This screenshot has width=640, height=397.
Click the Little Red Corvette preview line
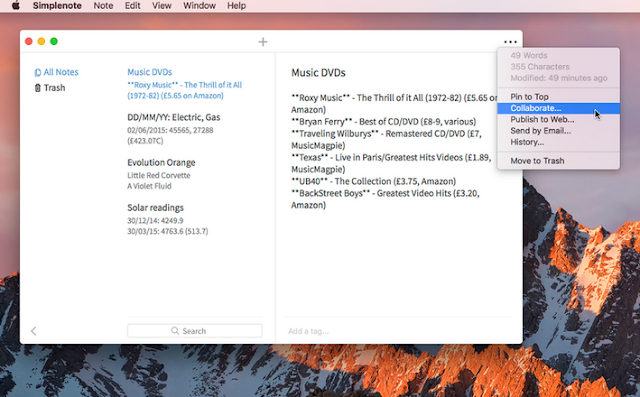(159, 175)
